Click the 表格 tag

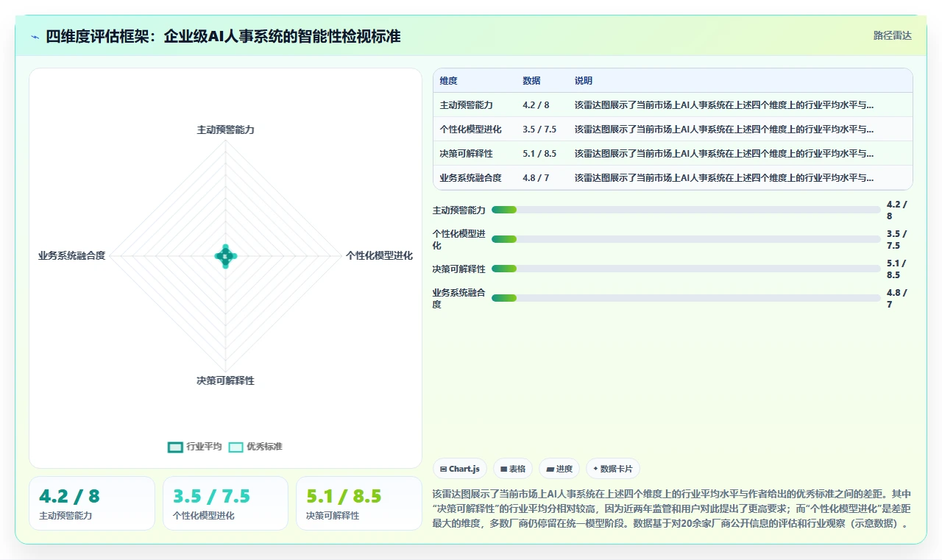click(513, 469)
